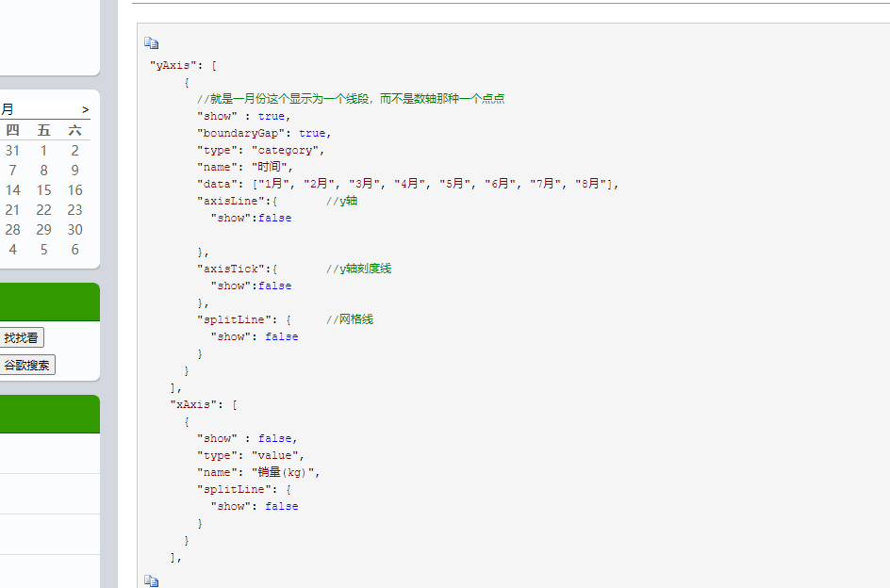The image size is (890, 588).
Task: Click the //y轴 comment
Action: tap(341, 201)
